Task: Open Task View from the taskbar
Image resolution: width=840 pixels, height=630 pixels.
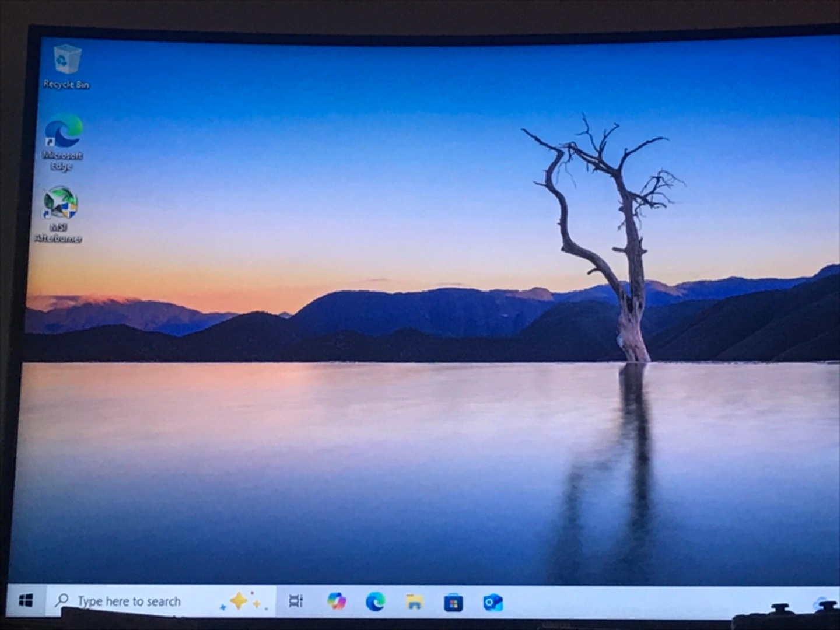Action: [296, 601]
